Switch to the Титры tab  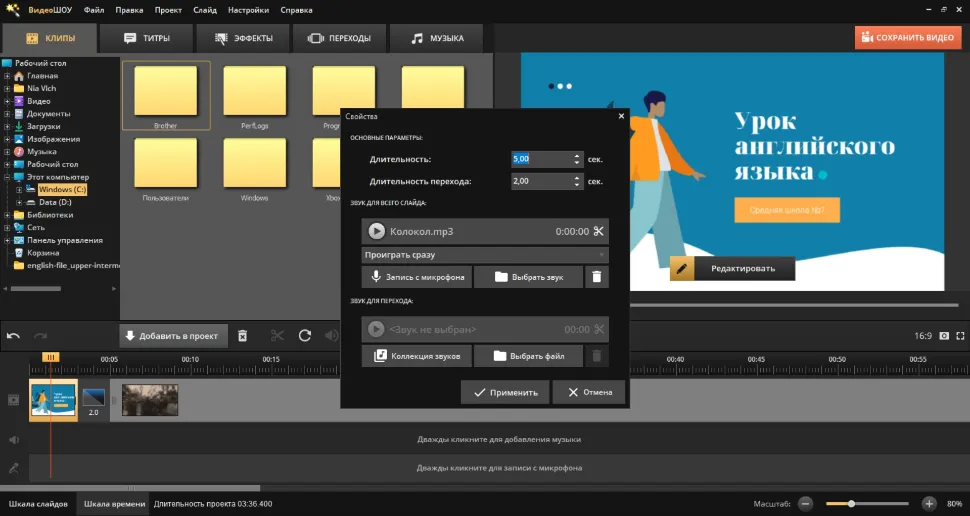147,38
